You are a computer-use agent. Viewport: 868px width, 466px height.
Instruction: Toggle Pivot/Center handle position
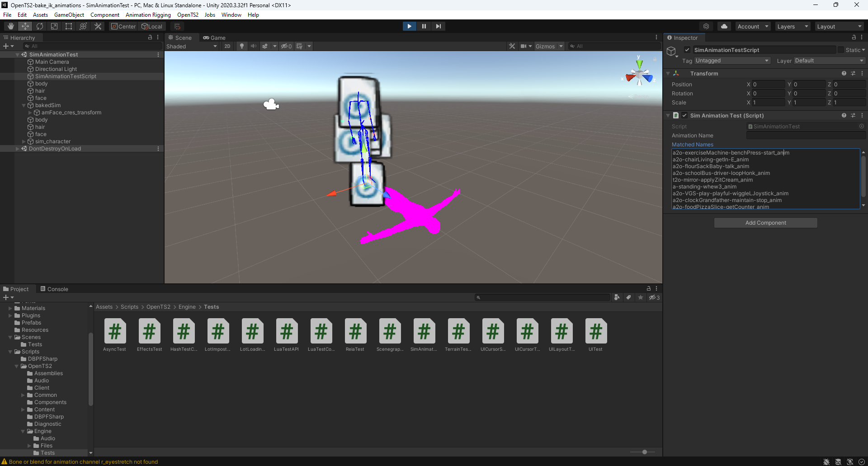(x=123, y=26)
